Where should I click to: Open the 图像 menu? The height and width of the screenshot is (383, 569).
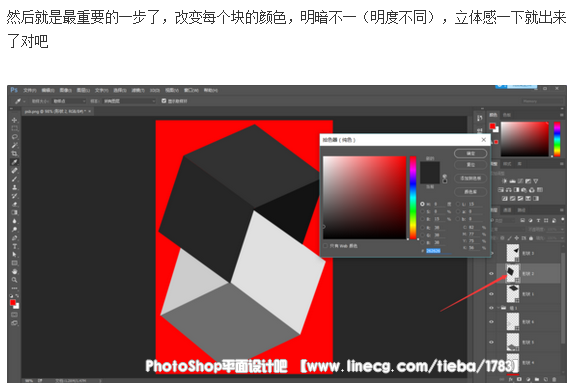[65, 90]
